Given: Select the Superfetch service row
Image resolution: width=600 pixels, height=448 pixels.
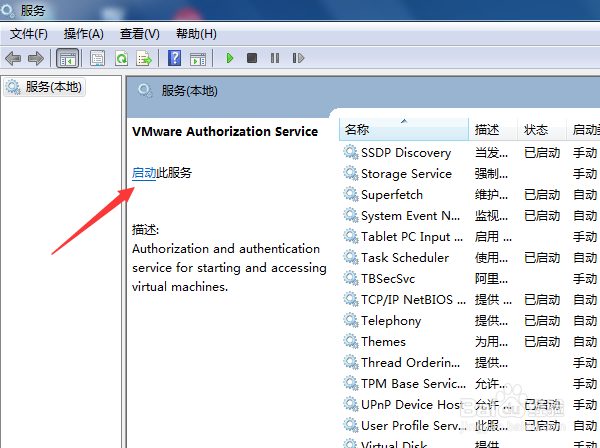Looking at the screenshot, I should [x=469, y=195].
